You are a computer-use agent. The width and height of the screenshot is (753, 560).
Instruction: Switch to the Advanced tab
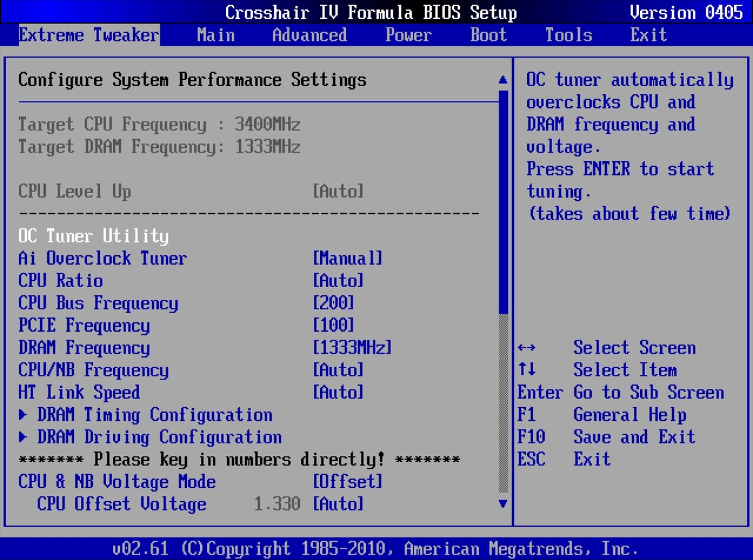[309, 34]
